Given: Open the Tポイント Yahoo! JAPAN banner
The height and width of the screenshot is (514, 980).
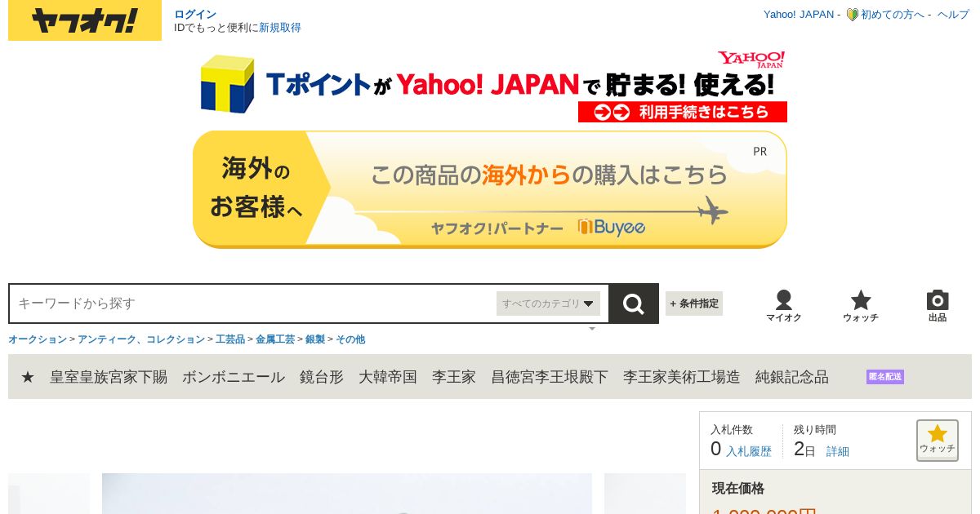Looking at the screenshot, I should pos(490,86).
